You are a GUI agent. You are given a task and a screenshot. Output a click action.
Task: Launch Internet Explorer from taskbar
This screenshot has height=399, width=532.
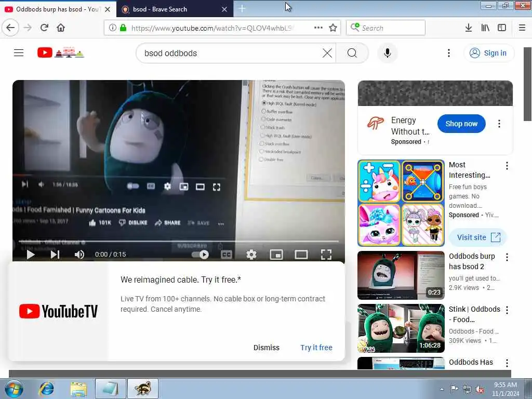(x=46, y=389)
